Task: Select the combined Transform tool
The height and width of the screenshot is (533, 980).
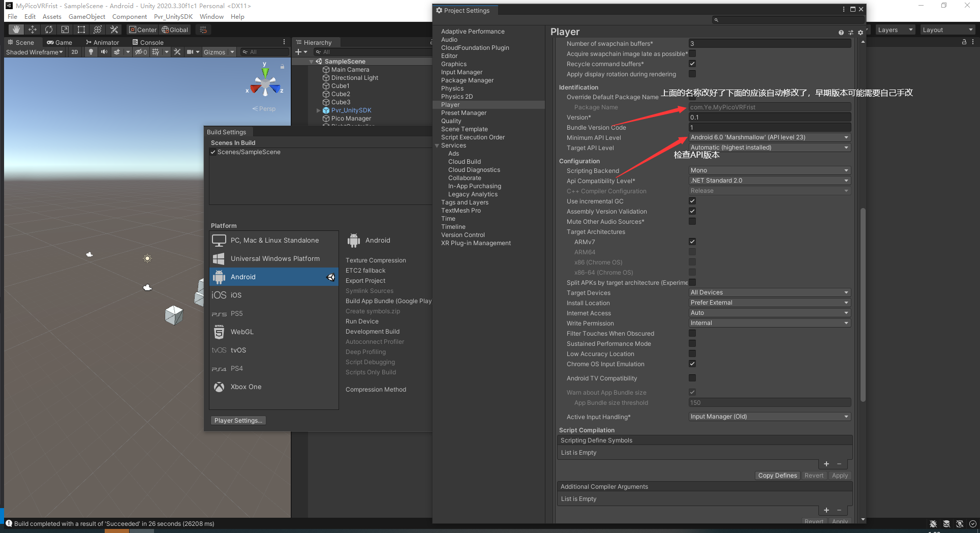Action: (x=98, y=29)
